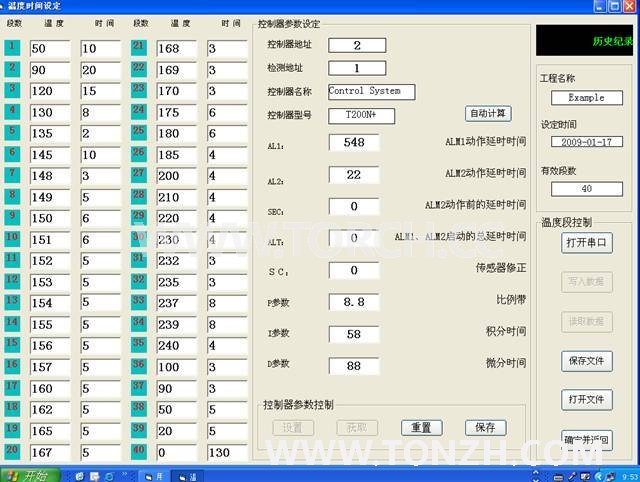Click the 自动计算 auto-calculate button

click(488, 114)
